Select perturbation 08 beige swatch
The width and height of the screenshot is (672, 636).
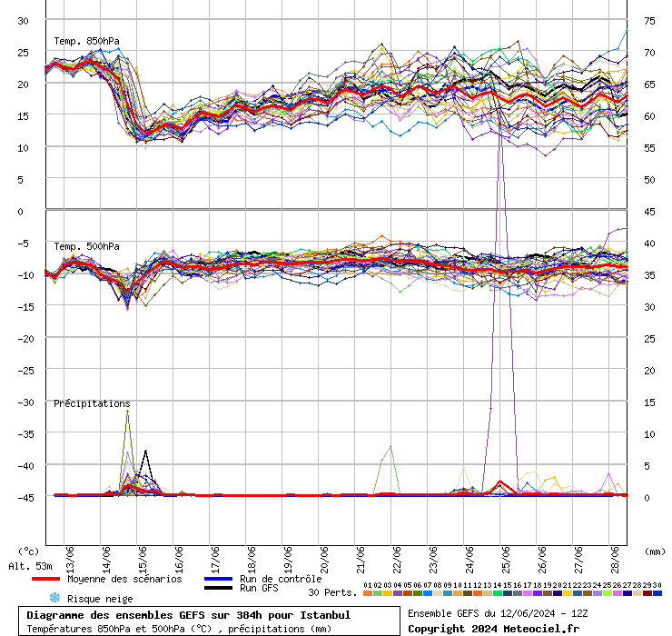click(x=438, y=593)
